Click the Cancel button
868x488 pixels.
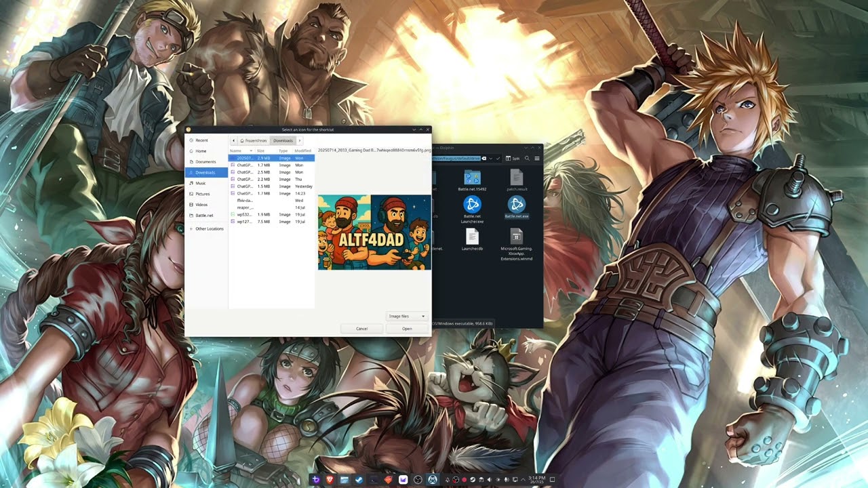coord(362,329)
